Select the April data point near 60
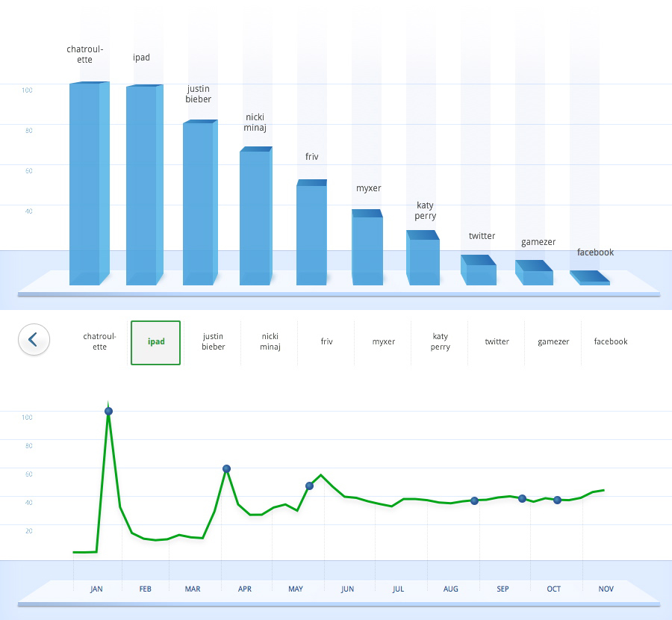This screenshot has width=672, height=620. (x=227, y=468)
